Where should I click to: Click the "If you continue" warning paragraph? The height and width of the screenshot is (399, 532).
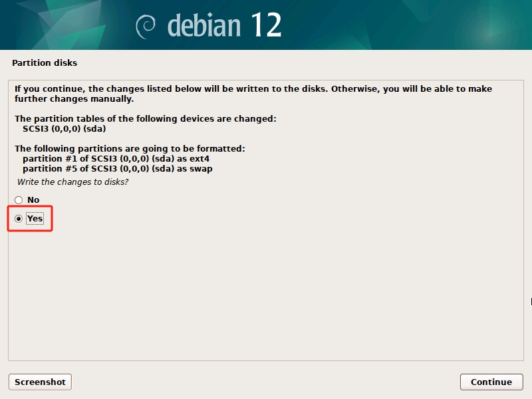(253, 94)
